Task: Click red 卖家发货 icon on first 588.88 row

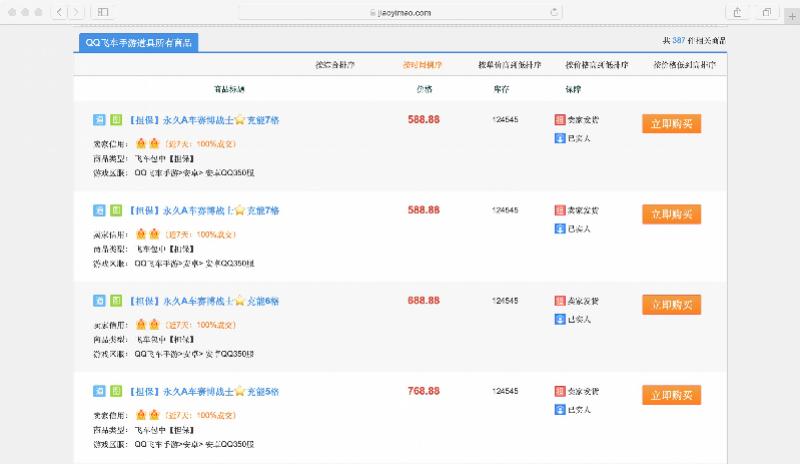Action: (560, 119)
